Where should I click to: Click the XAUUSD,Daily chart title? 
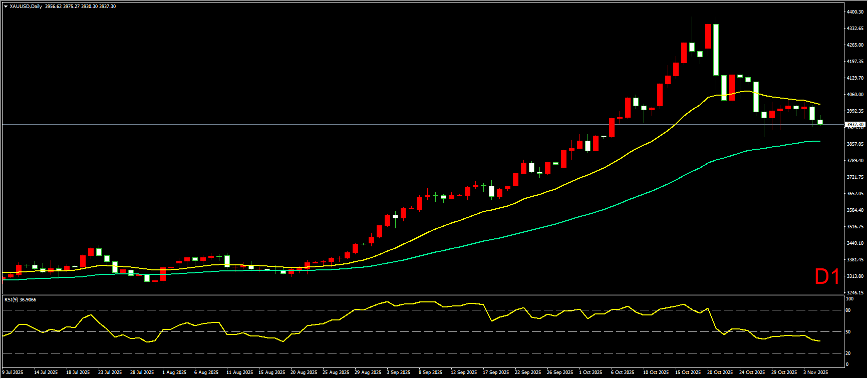click(x=26, y=7)
